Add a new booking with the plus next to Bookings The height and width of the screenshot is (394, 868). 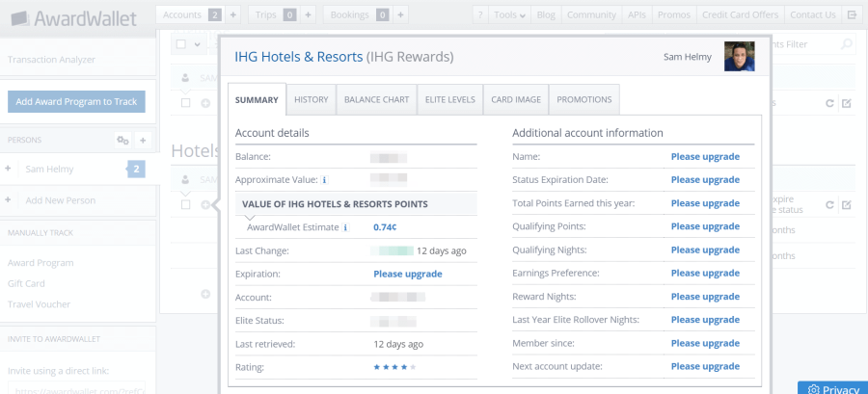pyautogui.click(x=400, y=14)
